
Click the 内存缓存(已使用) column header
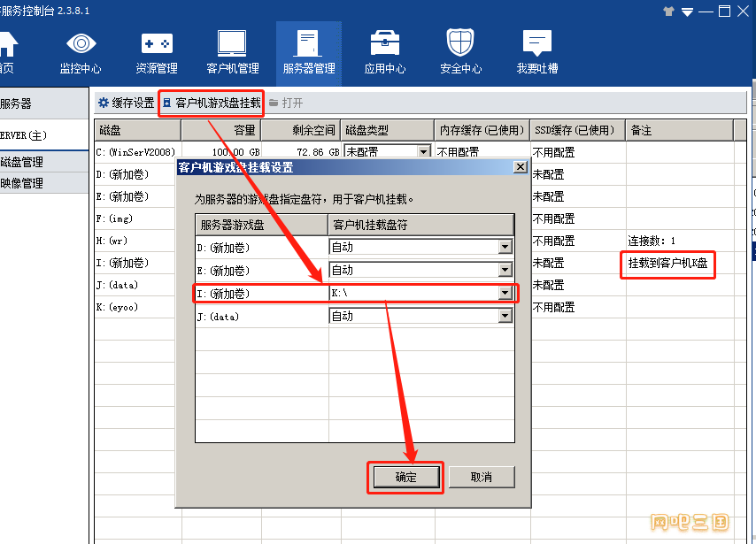coord(482,130)
